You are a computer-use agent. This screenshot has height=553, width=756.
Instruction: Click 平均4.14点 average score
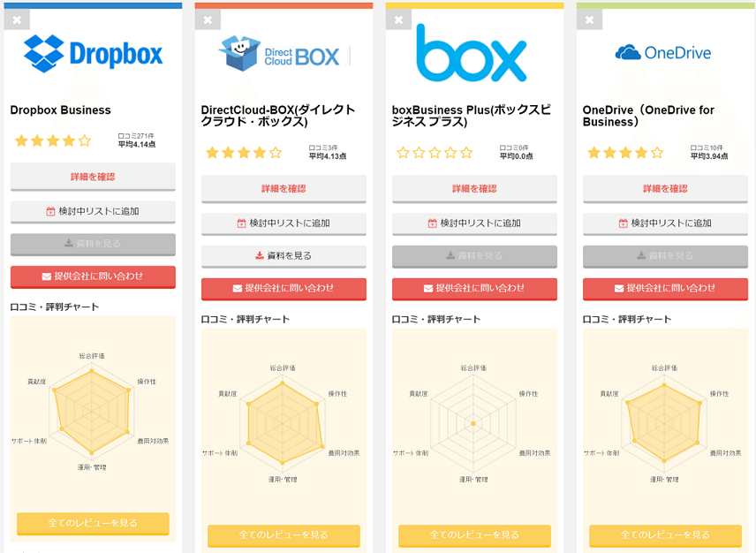137,144
